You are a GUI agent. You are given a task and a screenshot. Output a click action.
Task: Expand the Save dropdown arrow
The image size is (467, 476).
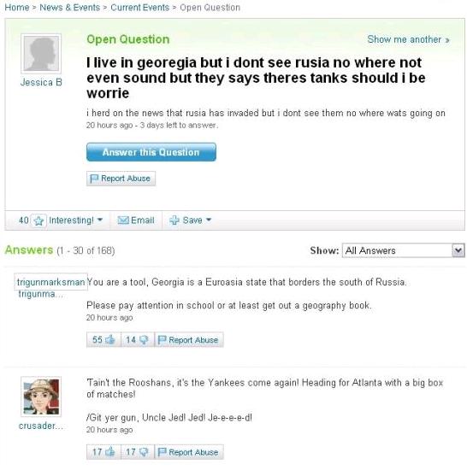click(x=209, y=220)
